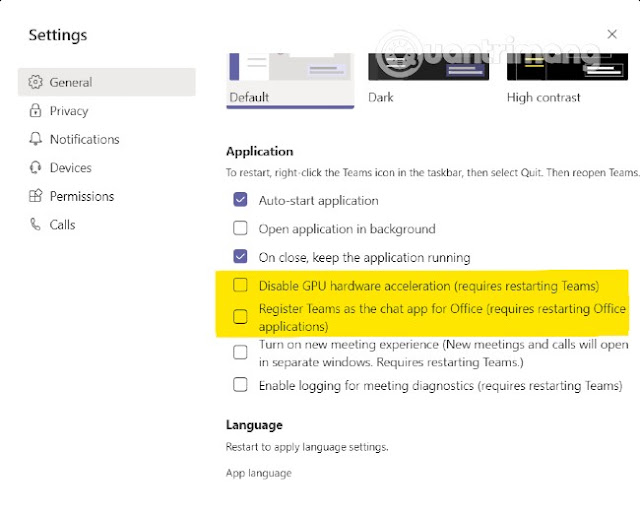Uncheck Auto-start application checkbox

[240, 200]
